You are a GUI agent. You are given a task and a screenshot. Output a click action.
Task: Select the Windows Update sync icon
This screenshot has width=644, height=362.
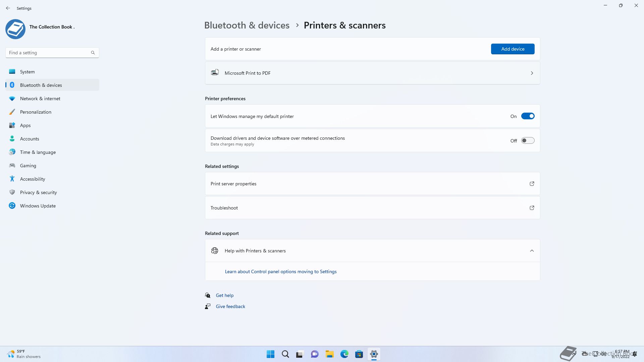pos(12,205)
